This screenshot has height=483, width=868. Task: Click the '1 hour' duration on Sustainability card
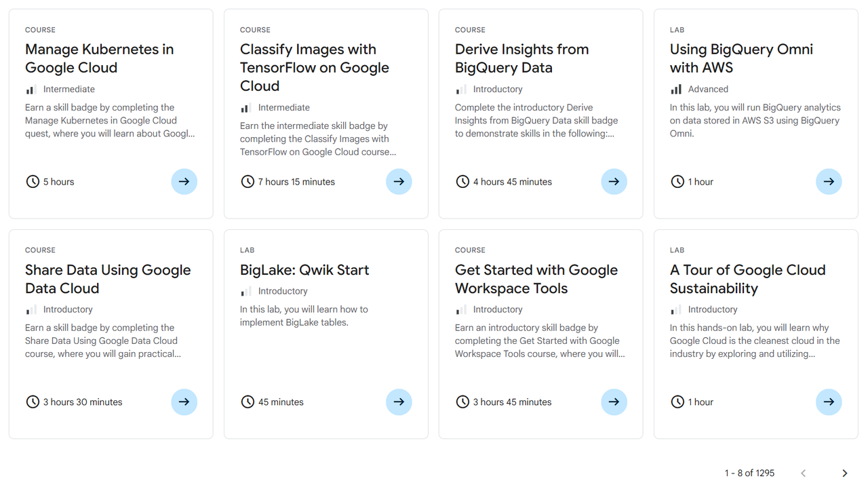pos(701,402)
